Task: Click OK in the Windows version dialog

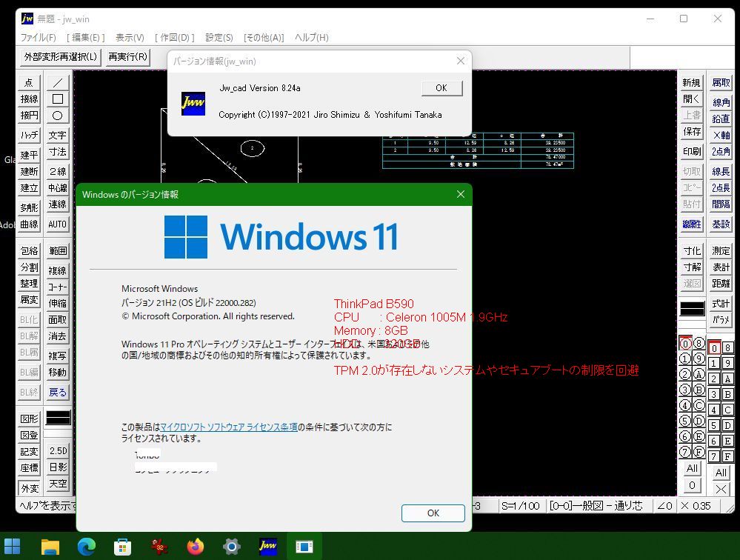Action: point(433,513)
